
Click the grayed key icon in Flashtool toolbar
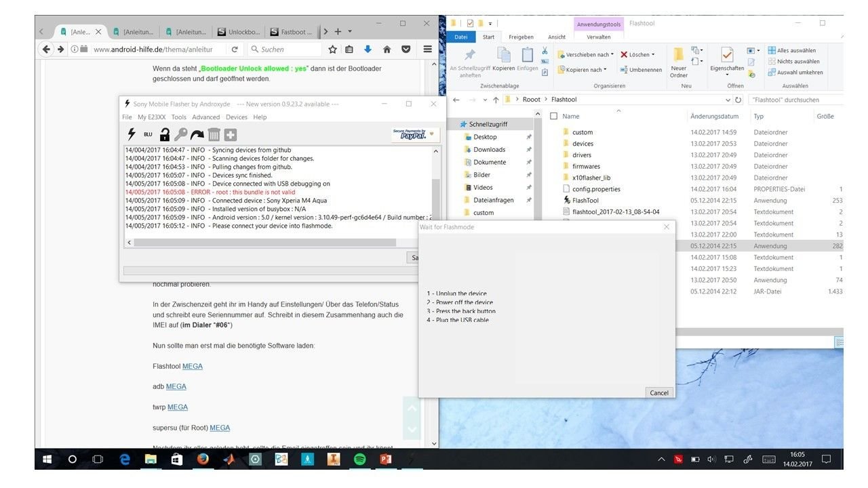point(180,134)
